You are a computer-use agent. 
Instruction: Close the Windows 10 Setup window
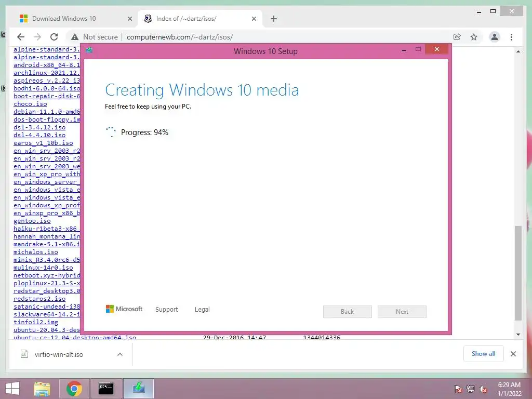436,49
